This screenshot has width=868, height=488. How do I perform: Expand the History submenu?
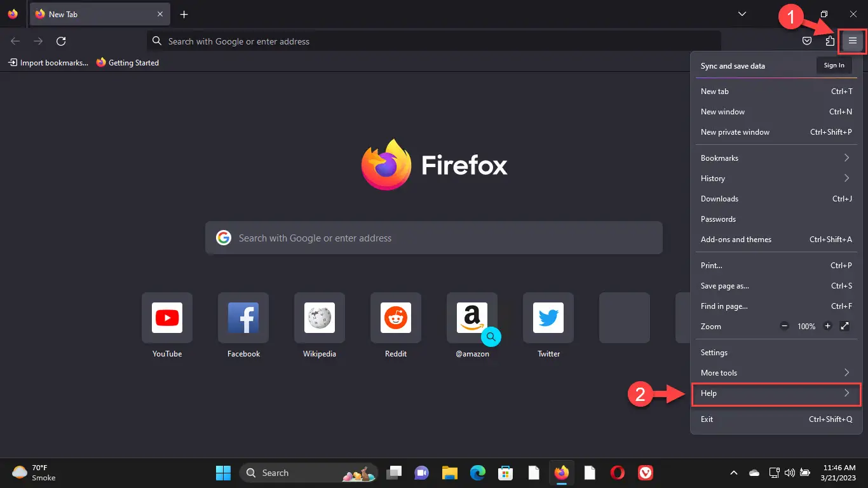(776, 179)
